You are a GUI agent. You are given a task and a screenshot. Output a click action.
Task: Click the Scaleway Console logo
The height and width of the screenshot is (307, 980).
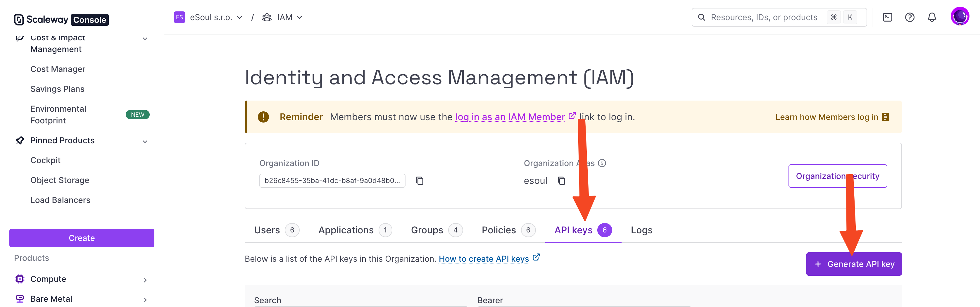click(61, 19)
